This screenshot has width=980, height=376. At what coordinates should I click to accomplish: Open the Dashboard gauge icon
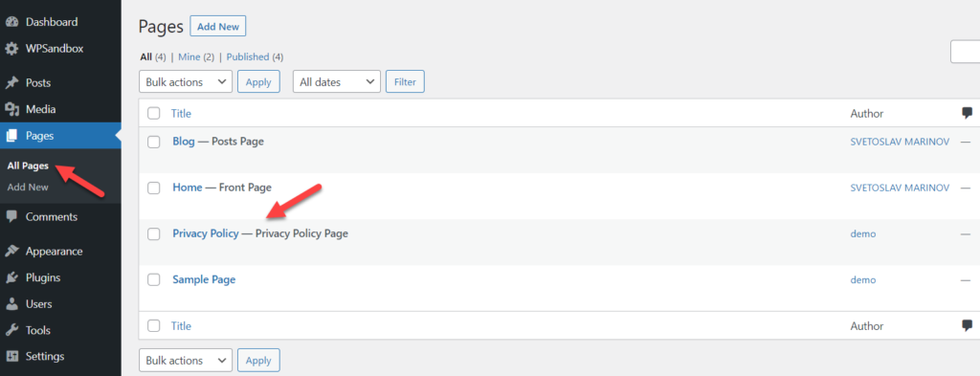pyautogui.click(x=11, y=22)
